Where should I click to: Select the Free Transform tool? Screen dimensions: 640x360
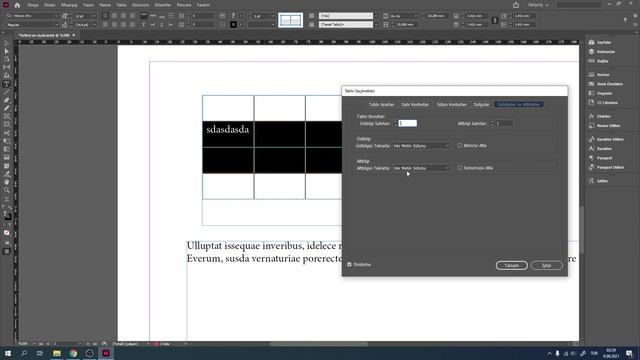pyautogui.click(x=7, y=141)
